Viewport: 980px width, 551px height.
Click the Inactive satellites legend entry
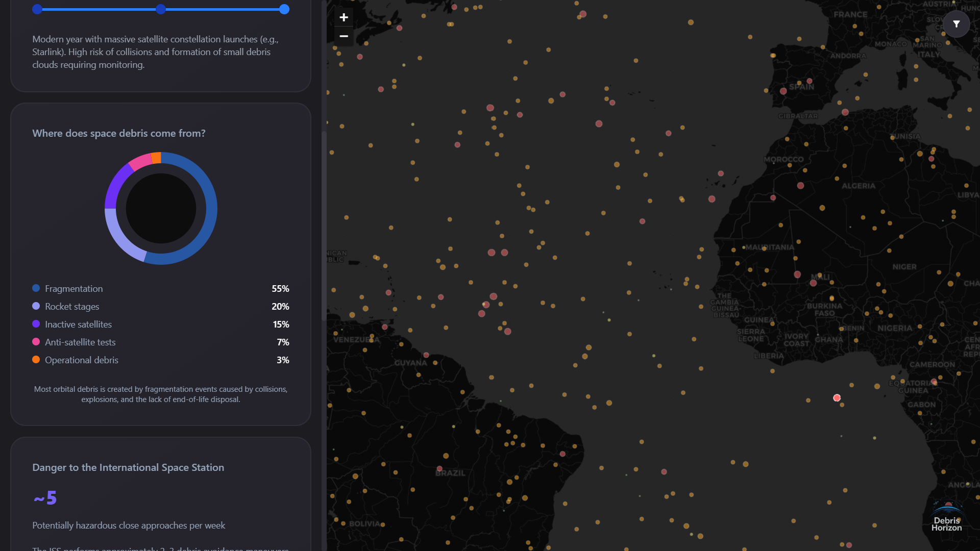pyautogui.click(x=78, y=324)
